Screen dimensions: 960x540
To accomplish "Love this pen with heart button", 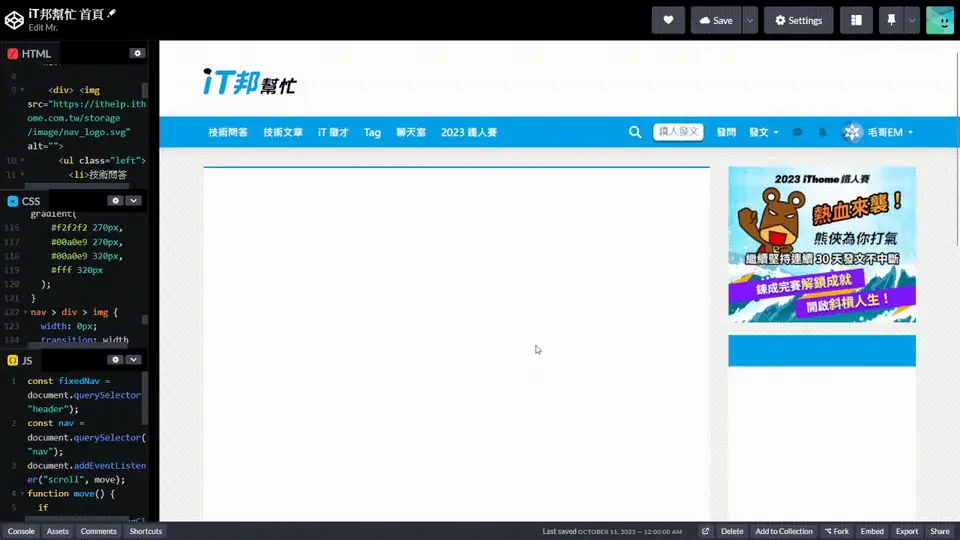I will coord(668,20).
